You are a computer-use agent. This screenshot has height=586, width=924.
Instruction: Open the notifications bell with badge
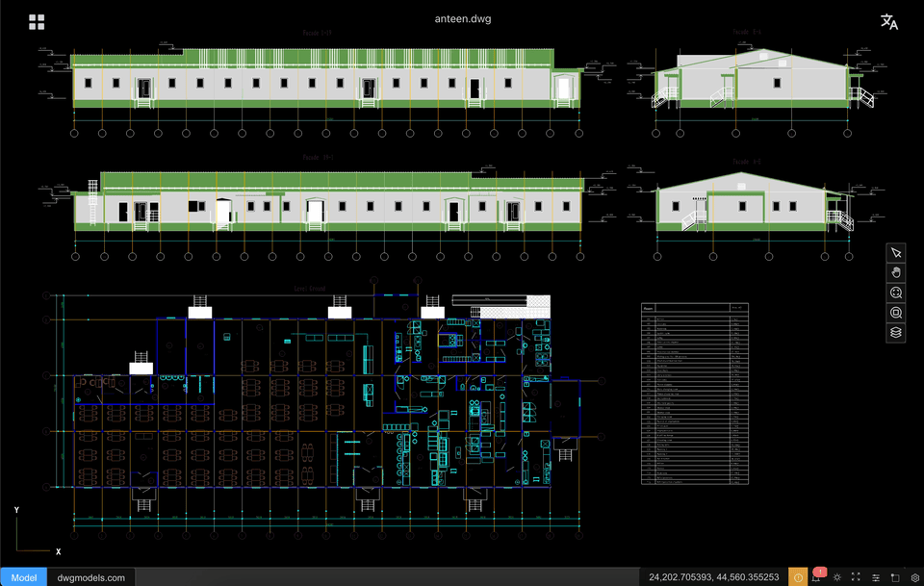point(816,577)
